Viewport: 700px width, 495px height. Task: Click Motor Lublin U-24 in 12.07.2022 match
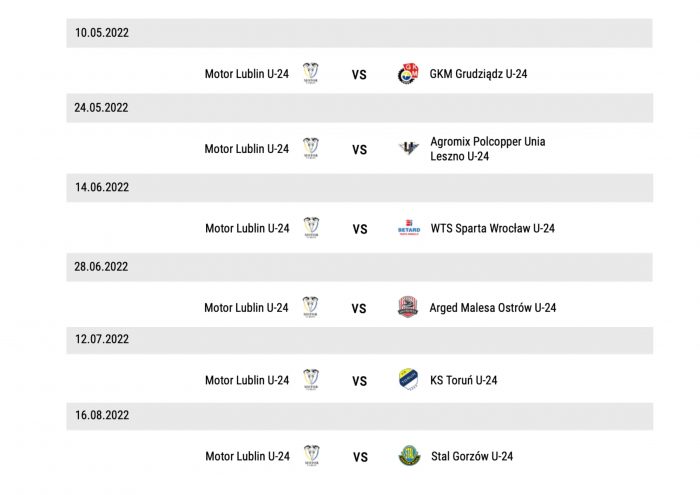tap(247, 380)
